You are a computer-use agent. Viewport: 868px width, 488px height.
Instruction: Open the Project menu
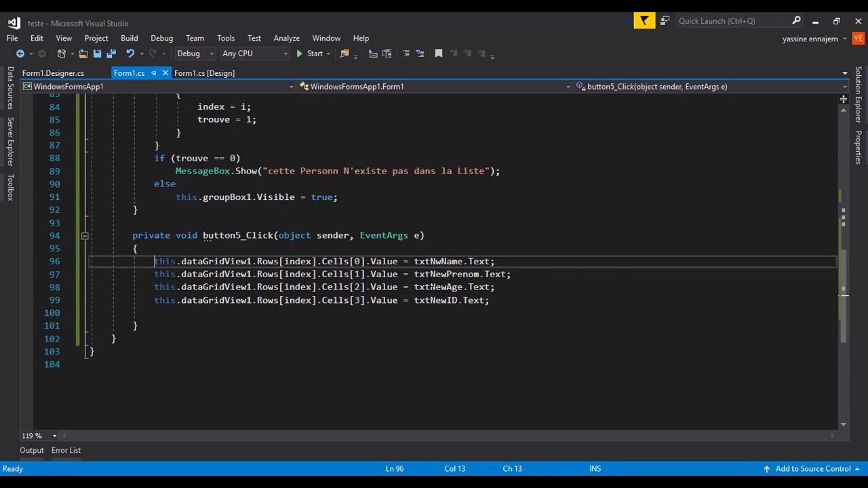(x=96, y=38)
